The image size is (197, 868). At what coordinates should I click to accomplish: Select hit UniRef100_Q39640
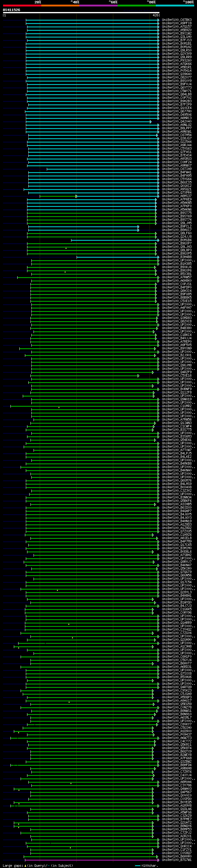pyautogui.click(x=177, y=74)
